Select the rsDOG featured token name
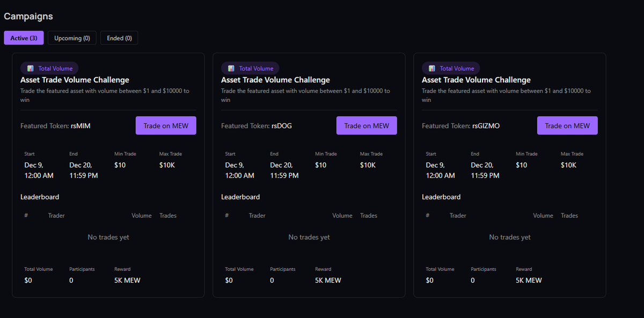The width and height of the screenshot is (644, 318). coord(282,126)
